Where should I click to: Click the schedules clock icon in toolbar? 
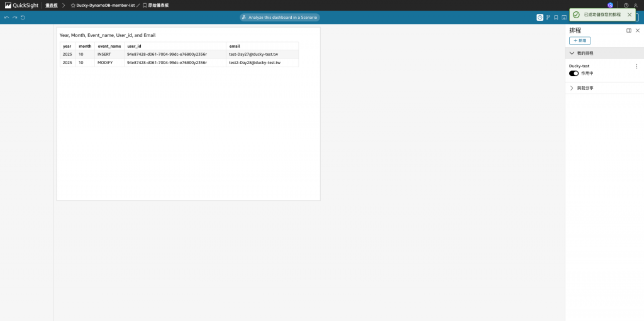click(x=540, y=17)
